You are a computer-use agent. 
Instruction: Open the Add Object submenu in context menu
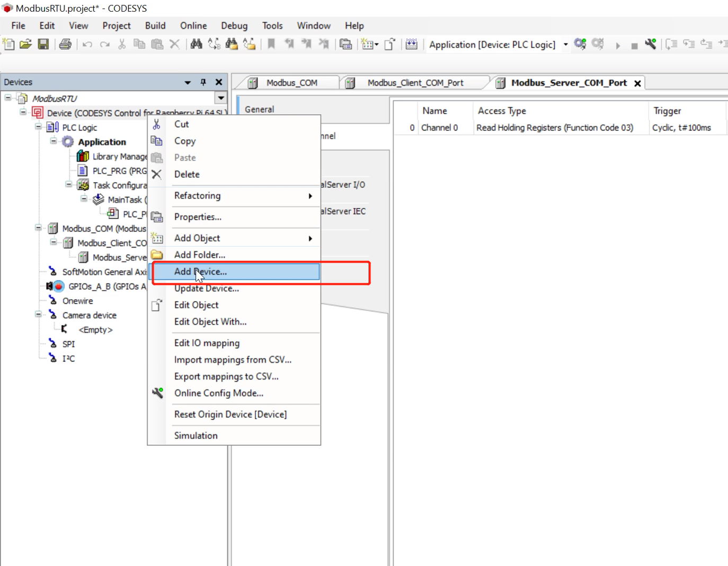tap(234, 238)
